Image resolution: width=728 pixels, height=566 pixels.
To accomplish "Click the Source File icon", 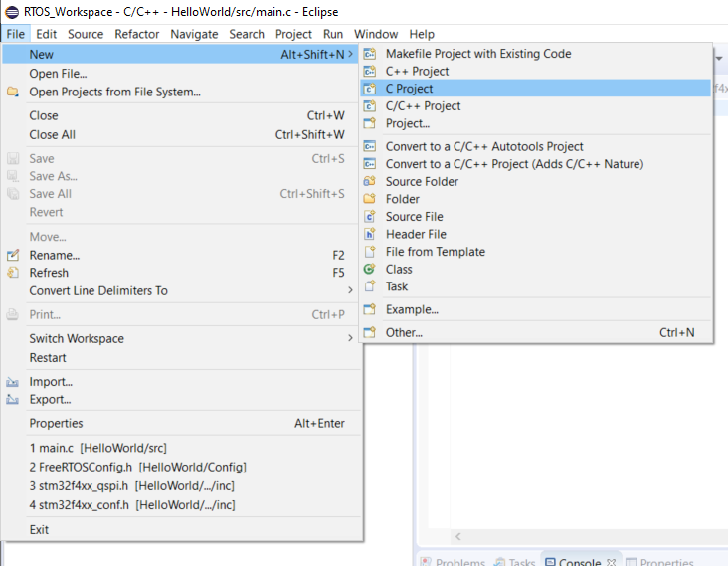I will (x=370, y=217).
